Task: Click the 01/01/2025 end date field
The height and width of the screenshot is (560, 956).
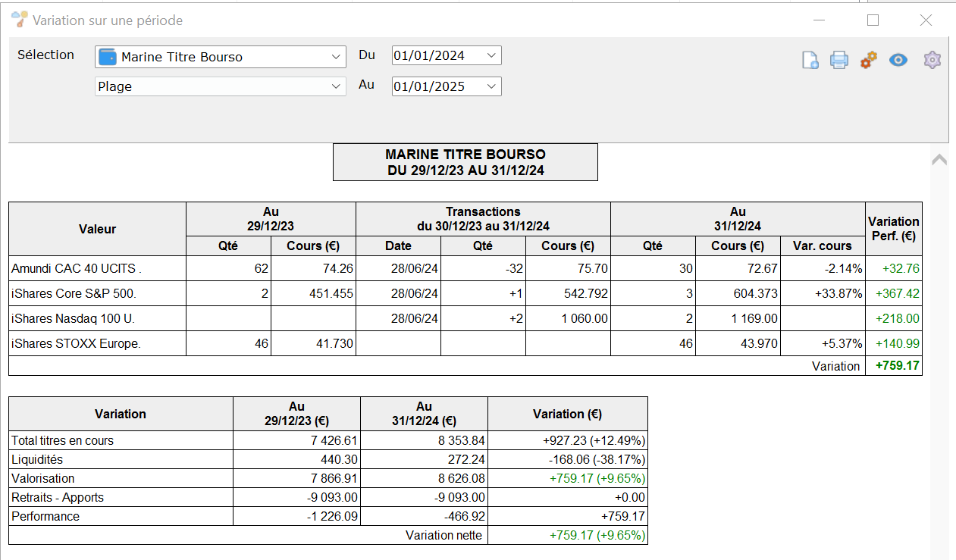Action: [438, 86]
